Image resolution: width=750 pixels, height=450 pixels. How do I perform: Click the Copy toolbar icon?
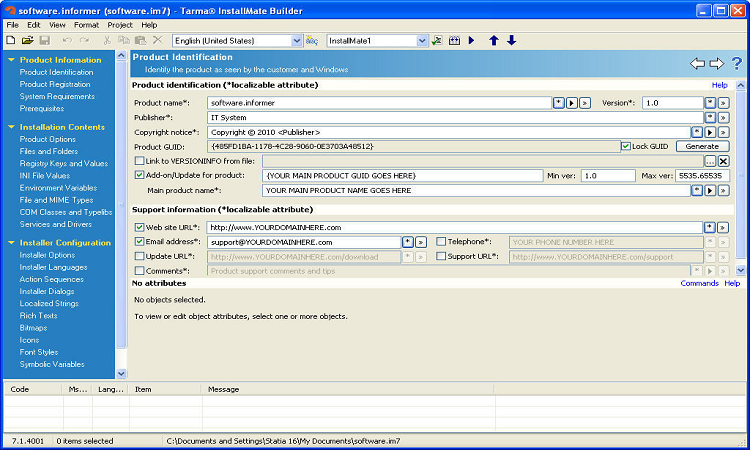[124, 41]
